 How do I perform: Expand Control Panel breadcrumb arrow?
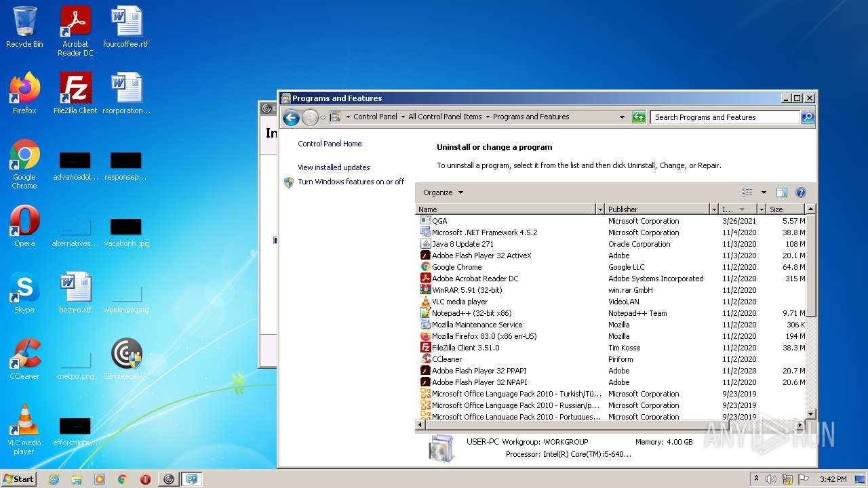click(404, 117)
